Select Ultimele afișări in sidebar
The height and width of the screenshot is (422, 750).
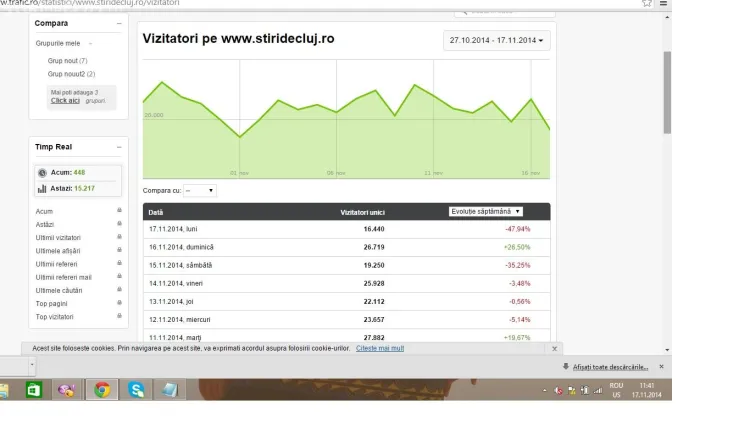(57, 250)
